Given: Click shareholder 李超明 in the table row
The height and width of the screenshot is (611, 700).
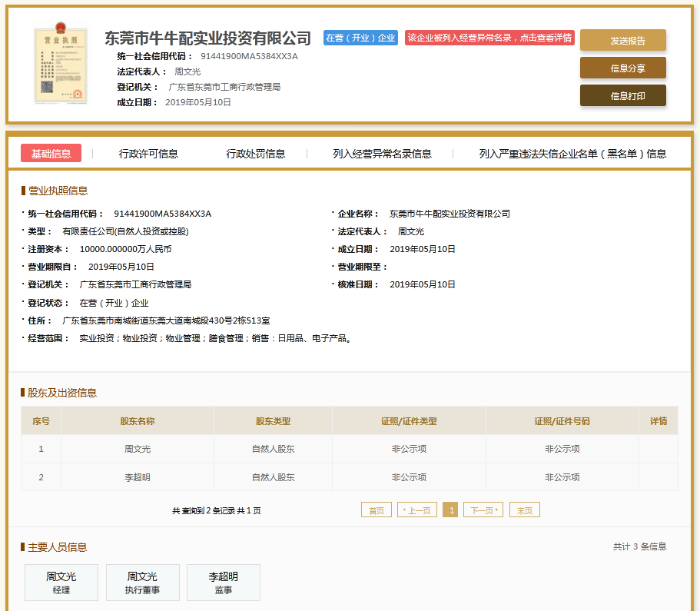Looking at the screenshot, I should pyautogui.click(x=138, y=477).
